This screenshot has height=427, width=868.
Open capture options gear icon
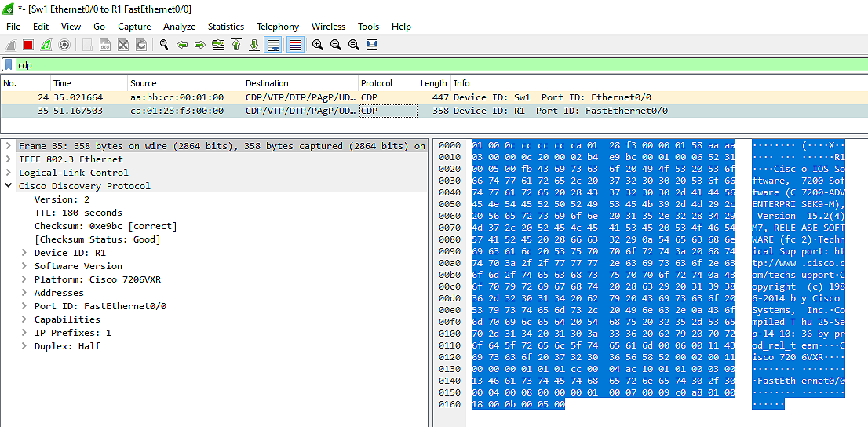tap(64, 46)
